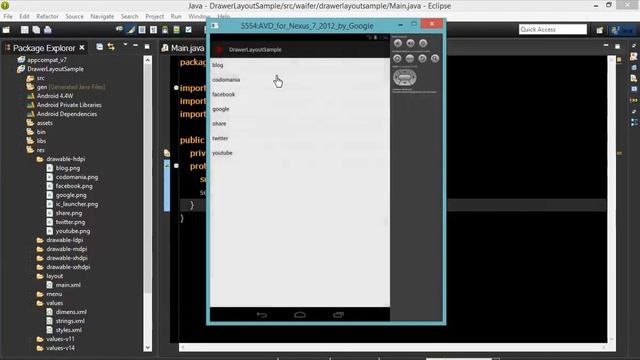Click the Print toolbar icon
Image resolution: width=640 pixels, height=360 pixels.
48,30
